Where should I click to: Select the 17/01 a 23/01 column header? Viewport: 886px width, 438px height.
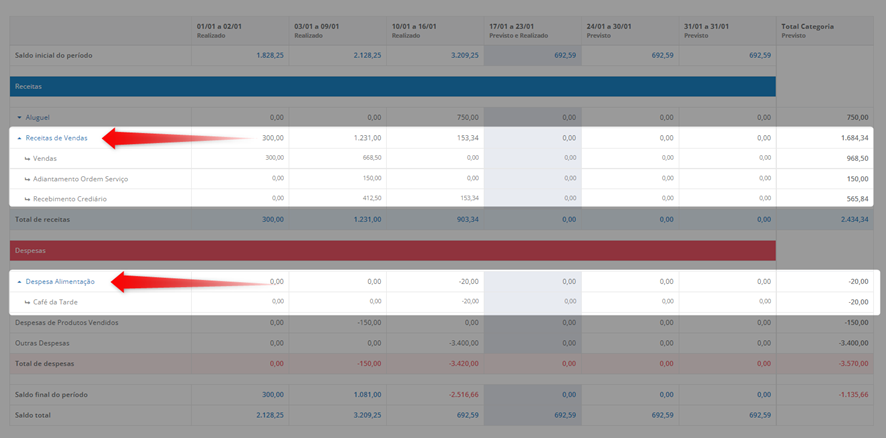[x=532, y=31]
